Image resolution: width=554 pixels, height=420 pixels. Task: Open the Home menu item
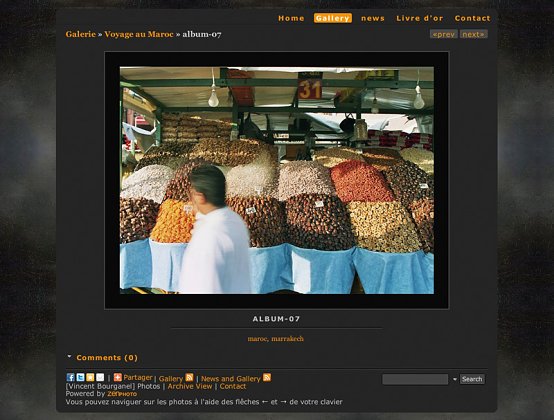[291, 18]
